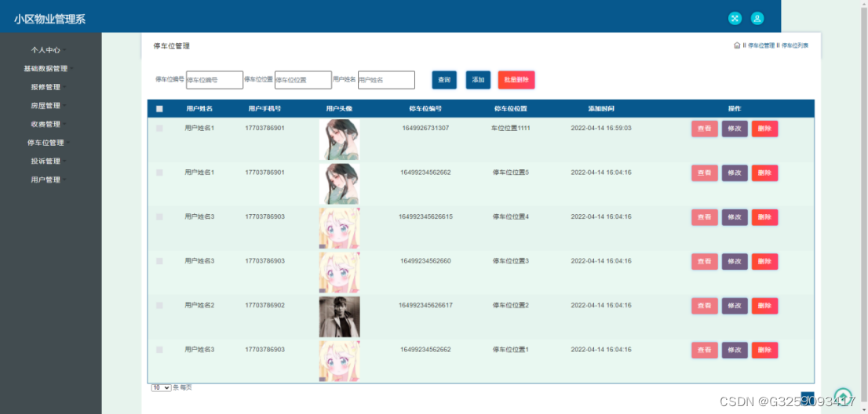Expand the 停车位管理 sidebar menu
Image resolution: width=868 pixels, height=414 pixels.
coord(49,143)
